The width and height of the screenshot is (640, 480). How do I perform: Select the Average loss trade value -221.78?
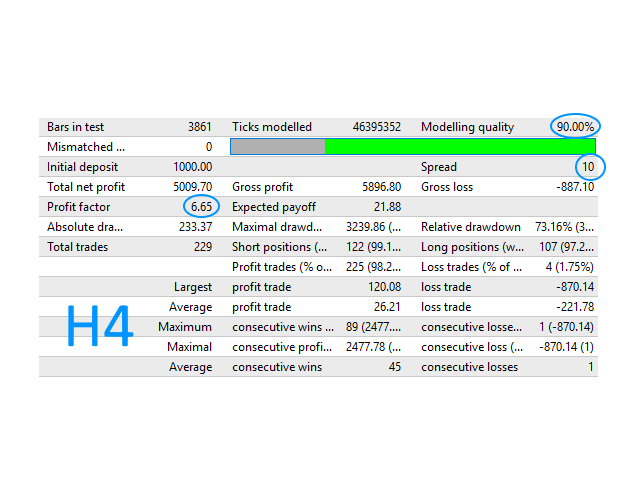(571, 307)
